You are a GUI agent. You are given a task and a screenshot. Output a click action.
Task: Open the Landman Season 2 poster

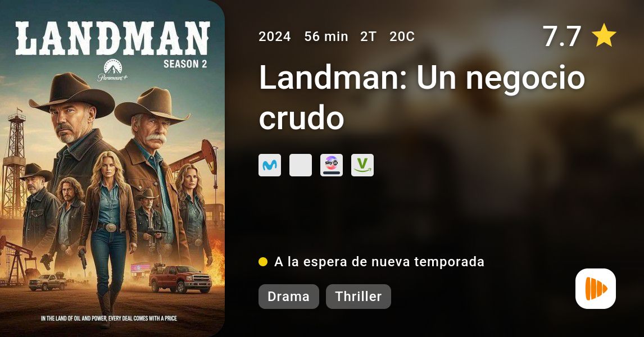[112, 168]
